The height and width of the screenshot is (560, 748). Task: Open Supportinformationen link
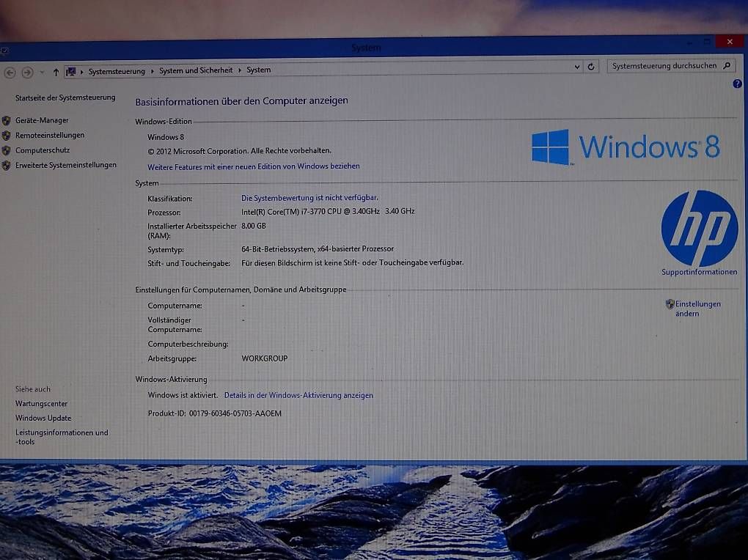tap(699, 272)
